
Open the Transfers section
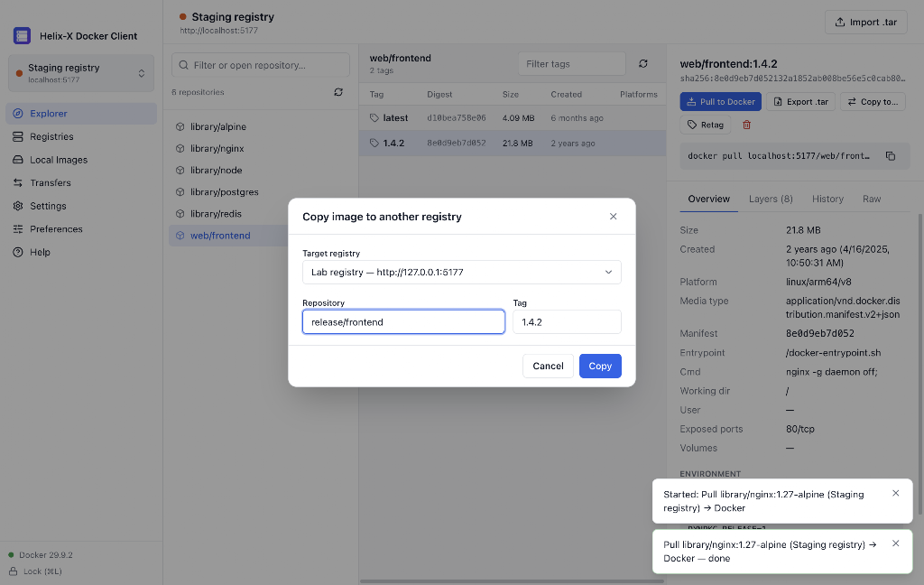pos(81,182)
